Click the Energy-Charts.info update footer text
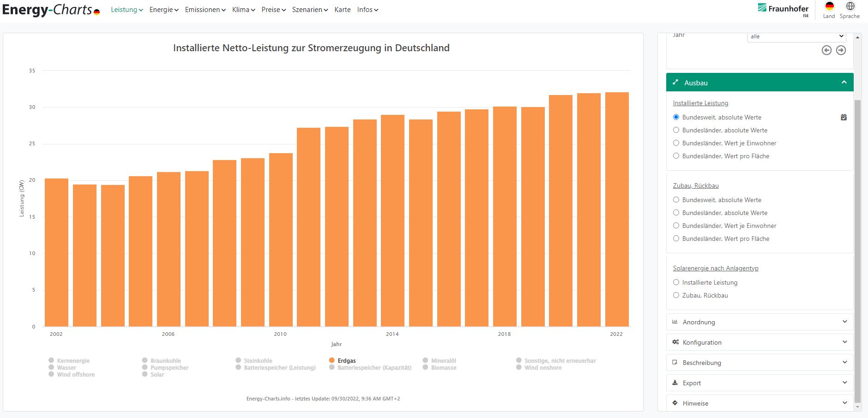The width and height of the screenshot is (868, 418). (x=323, y=399)
